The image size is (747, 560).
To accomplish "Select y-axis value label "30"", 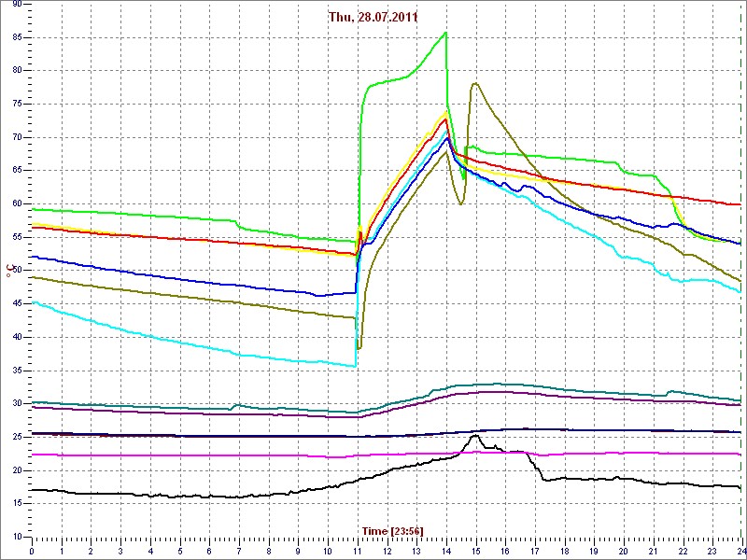I will (17, 404).
